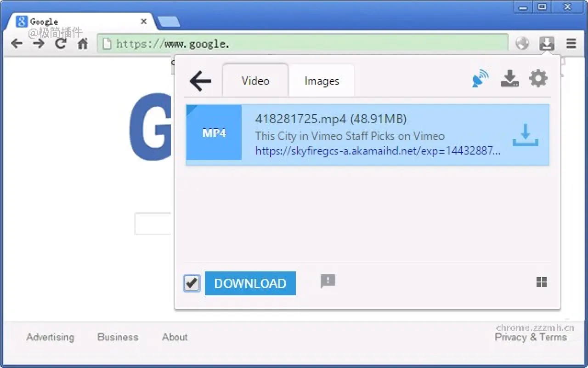
Task: Reload the page with the refresh icon
Action: (61, 43)
